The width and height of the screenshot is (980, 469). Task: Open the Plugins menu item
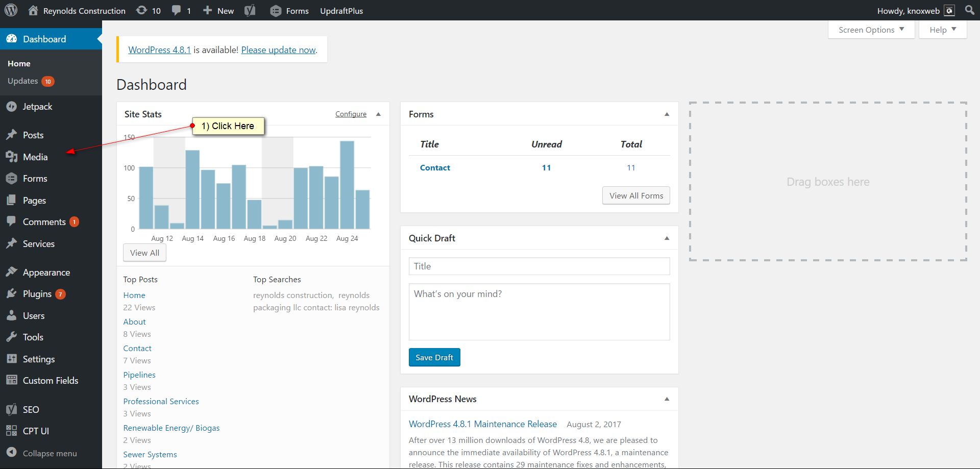pos(37,294)
